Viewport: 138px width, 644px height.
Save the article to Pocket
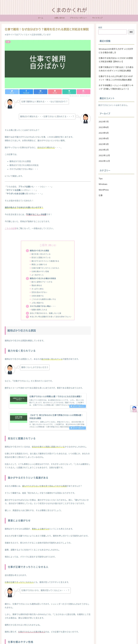[x=55, y=92]
